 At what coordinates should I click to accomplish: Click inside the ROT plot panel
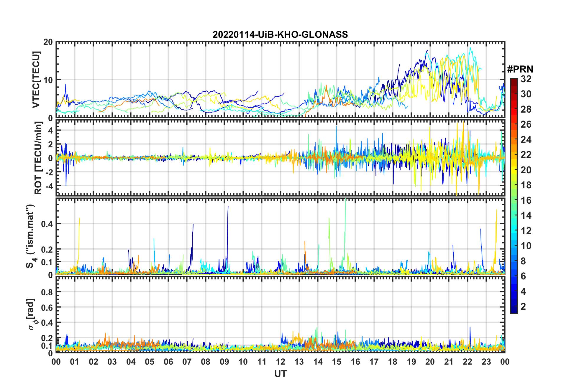280,158
